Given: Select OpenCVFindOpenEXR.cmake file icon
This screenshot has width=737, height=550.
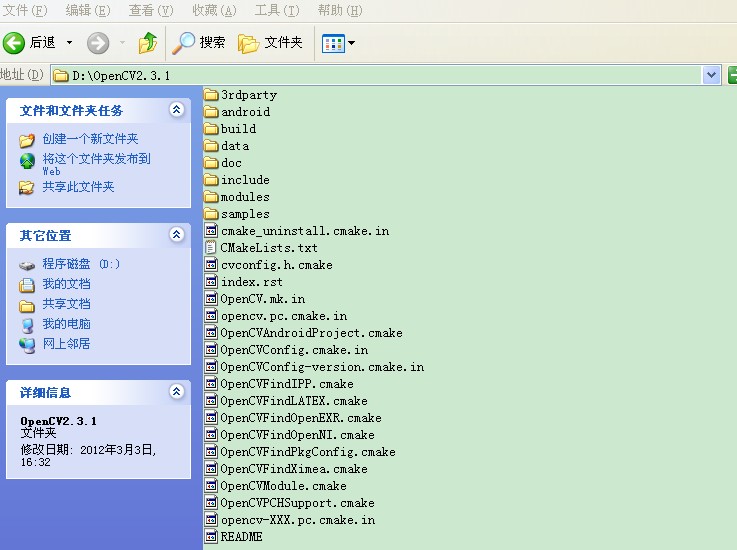Looking at the screenshot, I should [212, 417].
